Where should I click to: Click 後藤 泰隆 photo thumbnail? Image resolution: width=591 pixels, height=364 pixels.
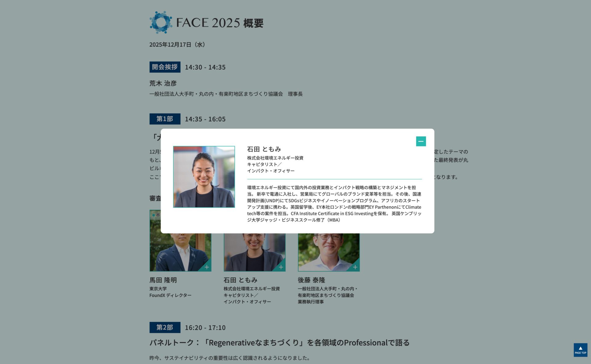pos(328,252)
